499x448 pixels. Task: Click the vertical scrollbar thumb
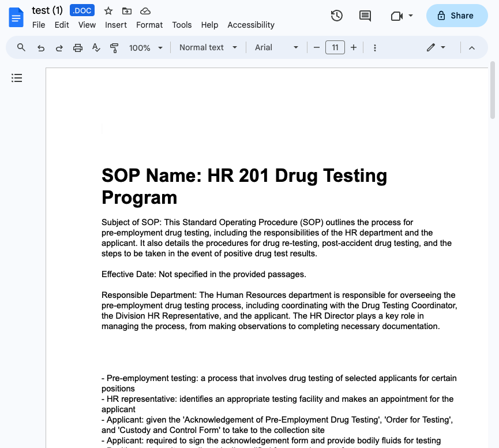point(493,91)
